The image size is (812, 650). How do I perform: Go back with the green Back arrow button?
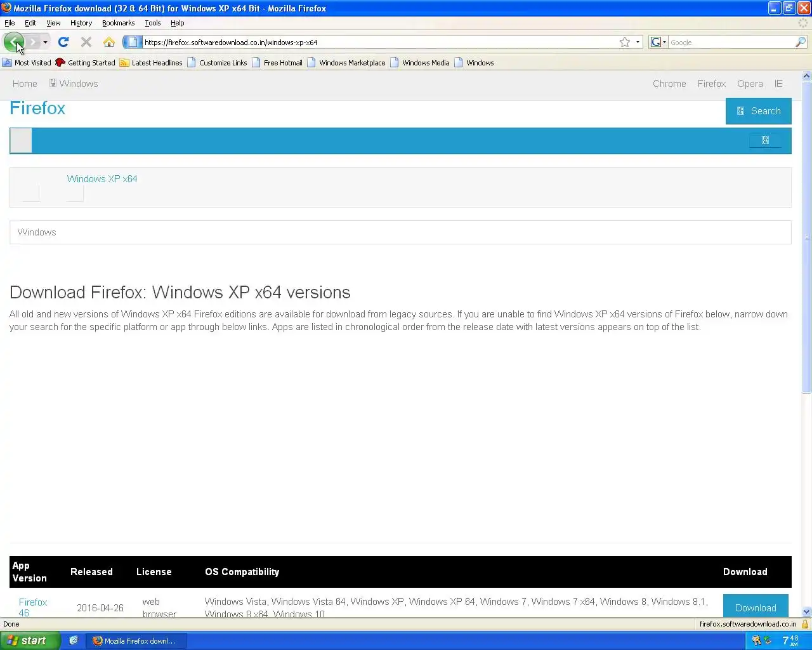pos(13,42)
